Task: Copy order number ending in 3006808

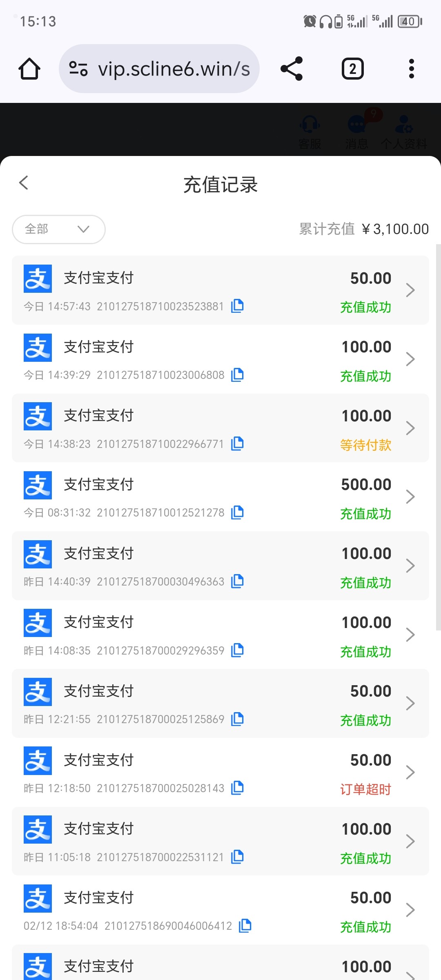Action: click(x=237, y=375)
